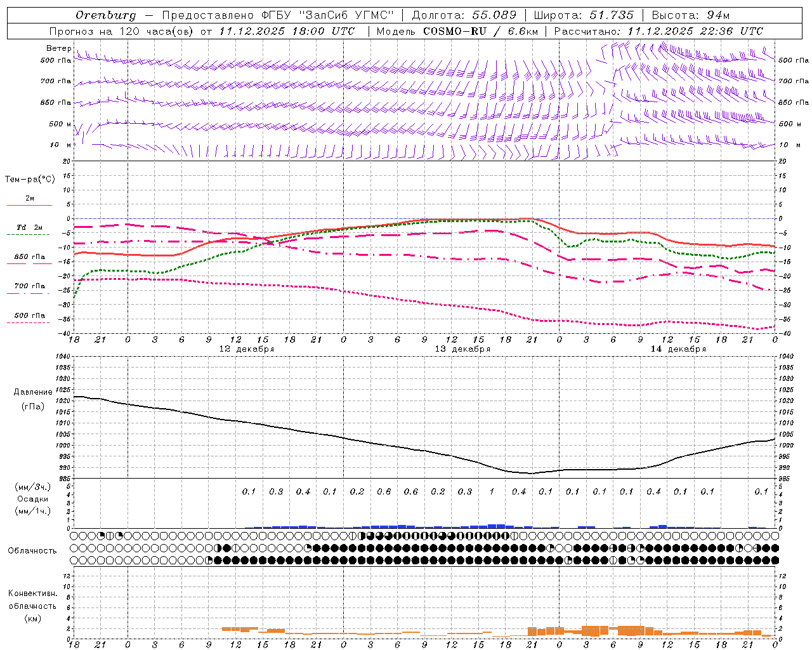Click the "14 декабря" date label
This screenshot has height=650, width=812.
678,349
